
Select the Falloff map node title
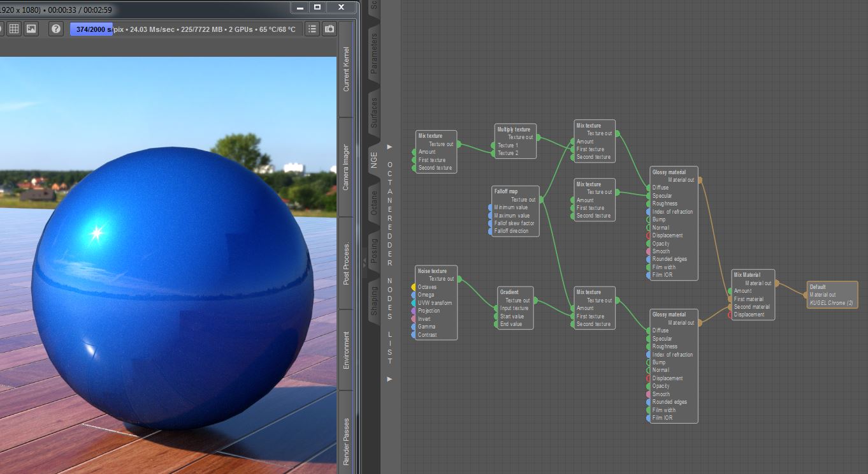click(505, 191)
